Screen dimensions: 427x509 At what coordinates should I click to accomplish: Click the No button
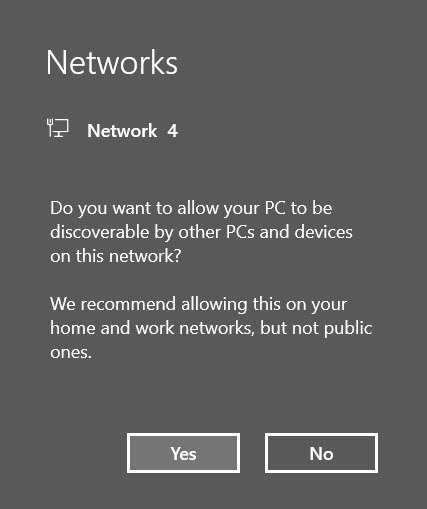point(321,453)
